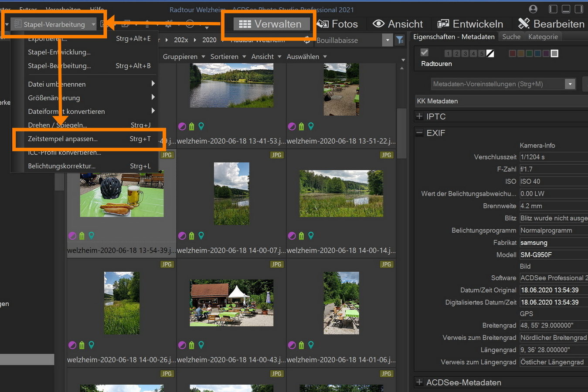This screenshot has height=392, width=588.
Task: Click geotag pin on welzheim 13-54-39 thumbnail
Action: [91, 236]
